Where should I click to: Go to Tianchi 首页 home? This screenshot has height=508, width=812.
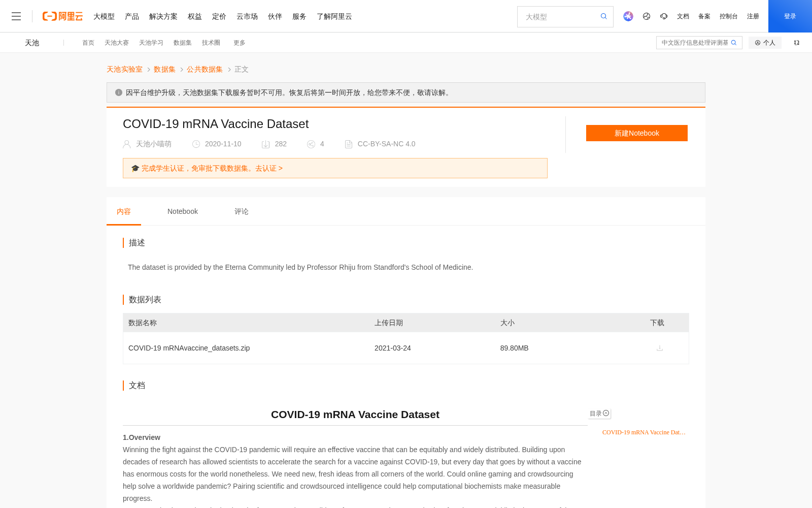[x=88, y=43]
